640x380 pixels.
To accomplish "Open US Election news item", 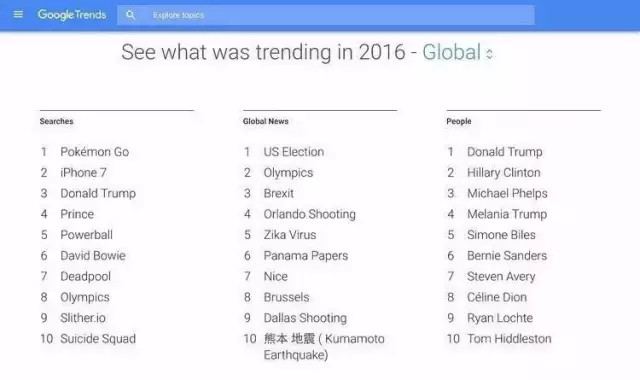I will pyautogui.click(x=294, y=152).
